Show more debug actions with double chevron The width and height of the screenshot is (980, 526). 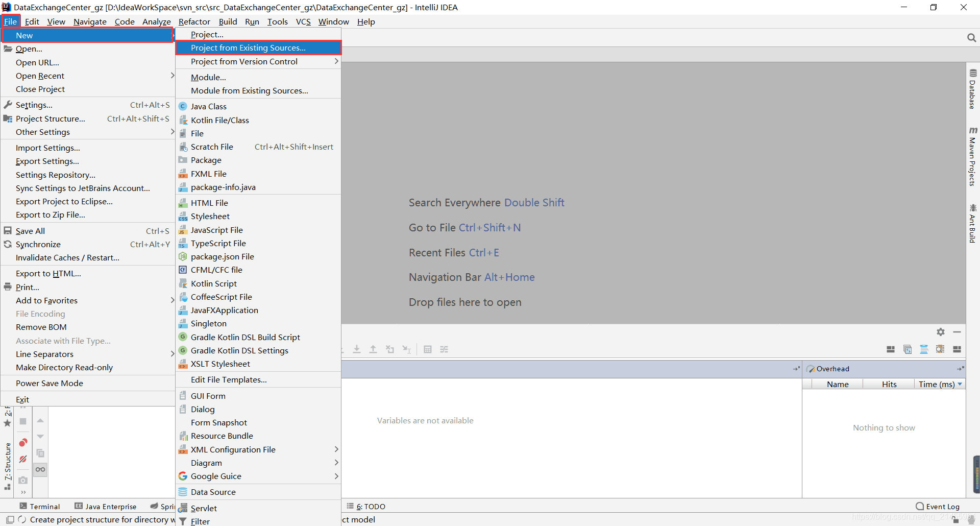(23, 492)
